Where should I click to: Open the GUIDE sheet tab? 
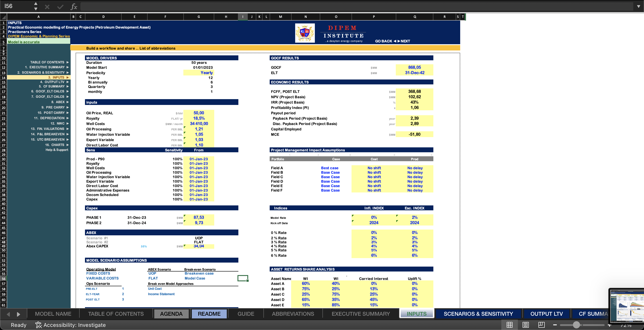[246, 314]
